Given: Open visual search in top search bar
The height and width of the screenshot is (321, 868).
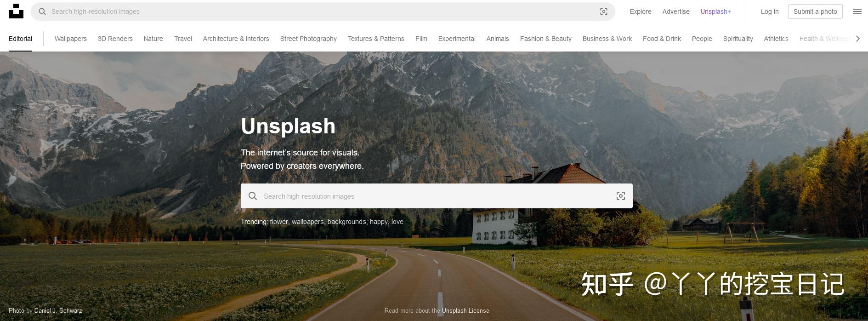Looking at the screenshot, I should tap(604, 11).
